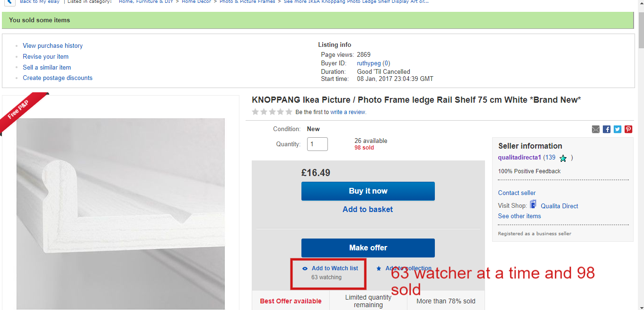Screen dimensions: 644x310
Task: Share the listing via the Twitter icon
Action: click(x=617, y=129)
